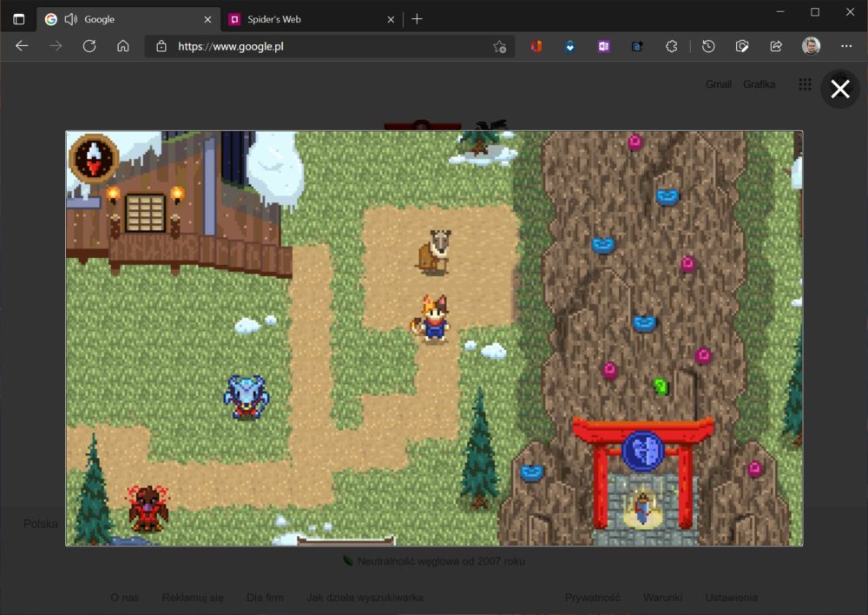Go back in browser history
This screenshot has height=615, width=868.
[x=22, y=46]
